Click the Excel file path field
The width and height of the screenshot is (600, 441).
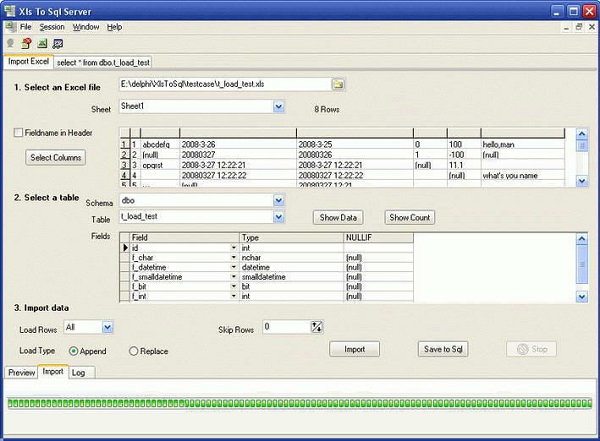pyautogui.click(x=225, y=84)
